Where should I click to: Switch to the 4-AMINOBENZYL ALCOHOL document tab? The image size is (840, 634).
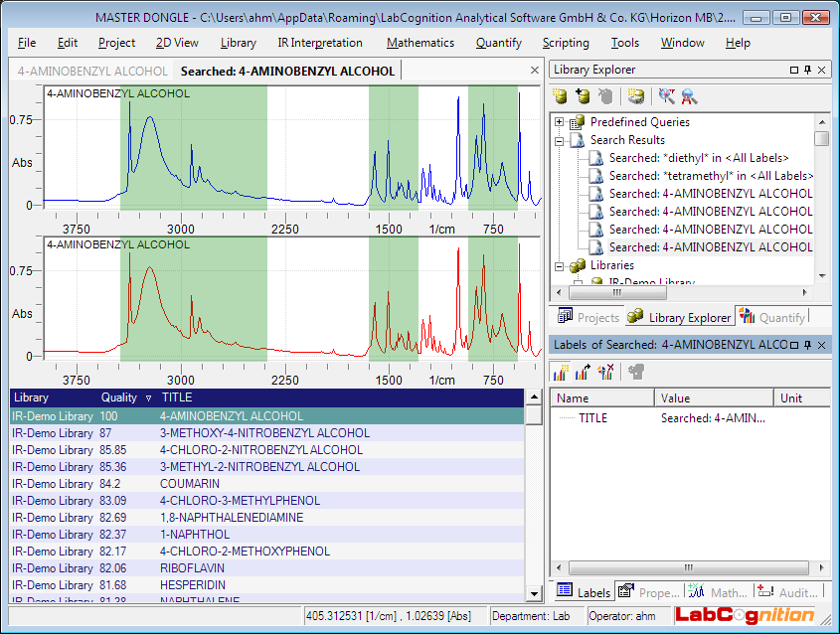tap(92, 71)
